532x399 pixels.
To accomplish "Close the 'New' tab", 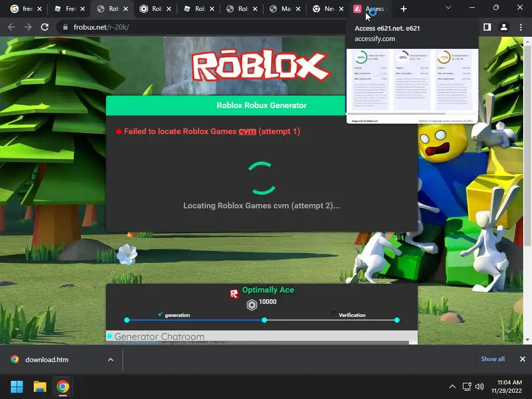I will (x=341, y=9).
